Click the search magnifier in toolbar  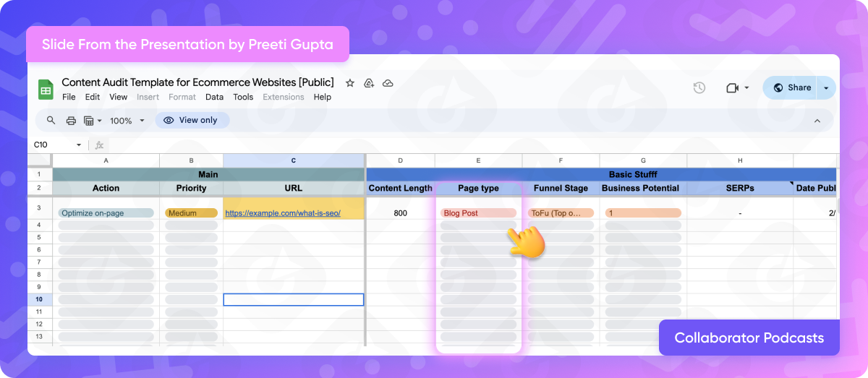point(51,120)
